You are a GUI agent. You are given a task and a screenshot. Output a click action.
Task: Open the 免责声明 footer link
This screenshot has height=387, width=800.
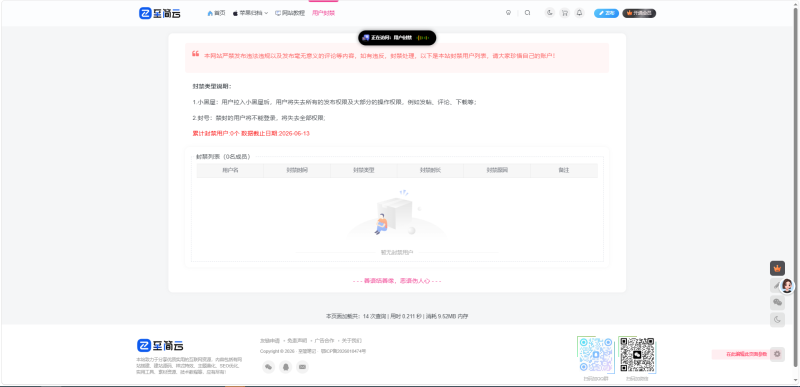pyautogui.click(x=297, y=341)
